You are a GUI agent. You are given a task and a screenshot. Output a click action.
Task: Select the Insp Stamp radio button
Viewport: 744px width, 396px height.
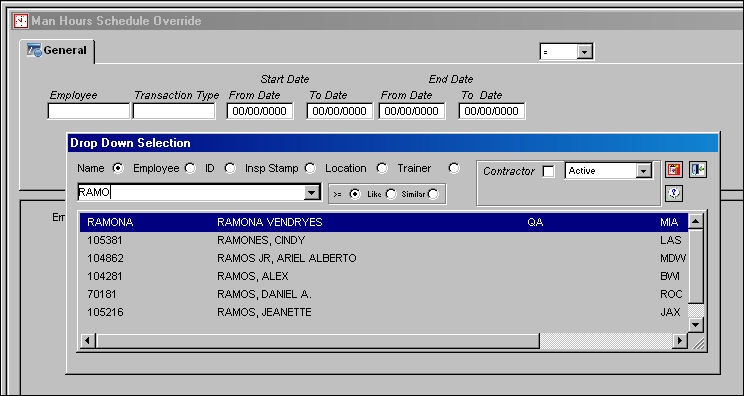click(x=310, y=168)
